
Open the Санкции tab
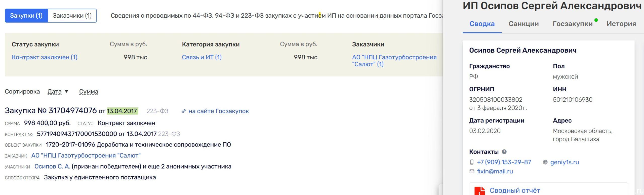(x=524, y=24)
